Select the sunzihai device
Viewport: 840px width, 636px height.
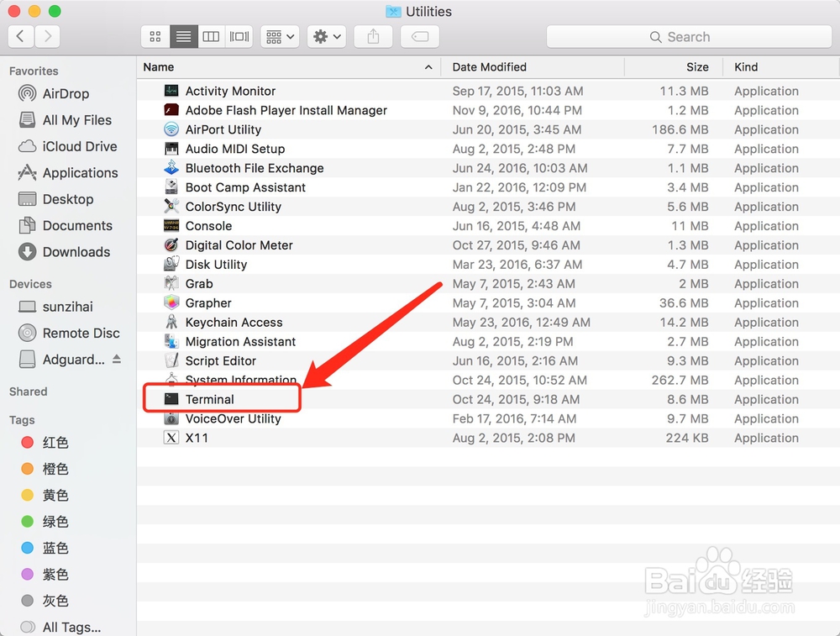point(67,307)
